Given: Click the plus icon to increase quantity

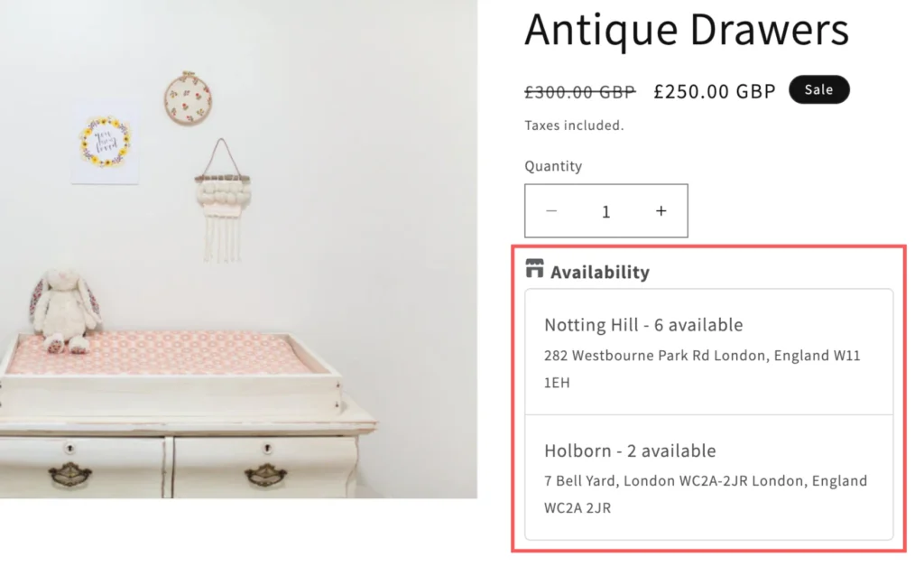Looking at the screenshot, I should [x=661, y=211].
